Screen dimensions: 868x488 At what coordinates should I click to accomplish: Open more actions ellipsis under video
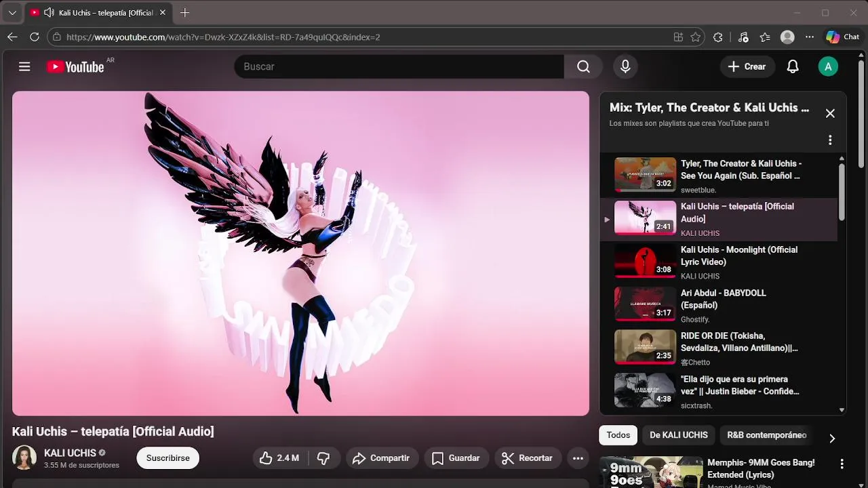(578, 458)
